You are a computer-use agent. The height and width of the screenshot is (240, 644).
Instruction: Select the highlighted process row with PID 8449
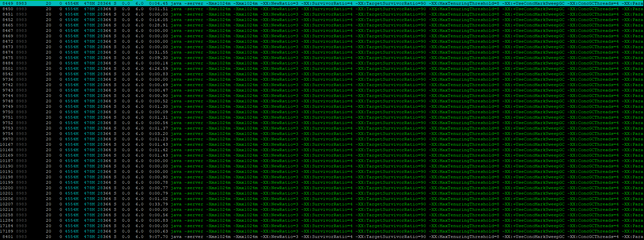[322, 3]
